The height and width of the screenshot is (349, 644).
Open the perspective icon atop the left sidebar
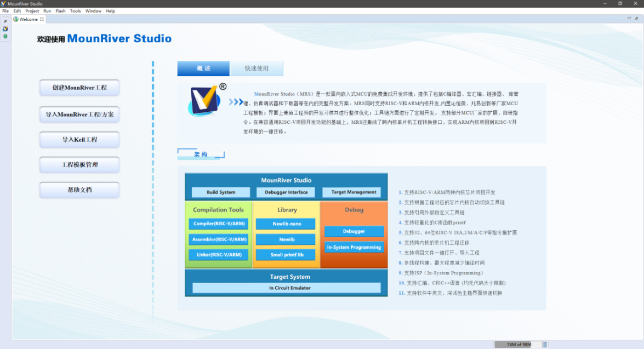coord(5,21)
